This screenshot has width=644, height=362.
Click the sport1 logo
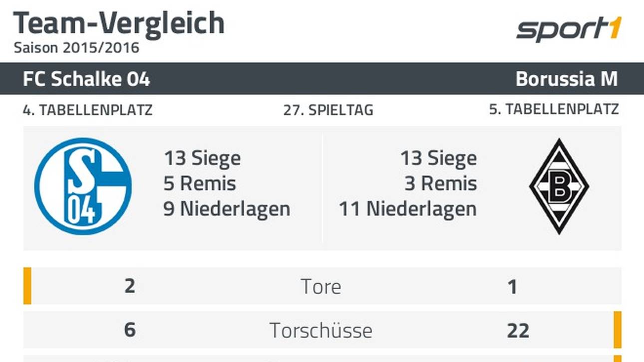[x=569, y=29]
